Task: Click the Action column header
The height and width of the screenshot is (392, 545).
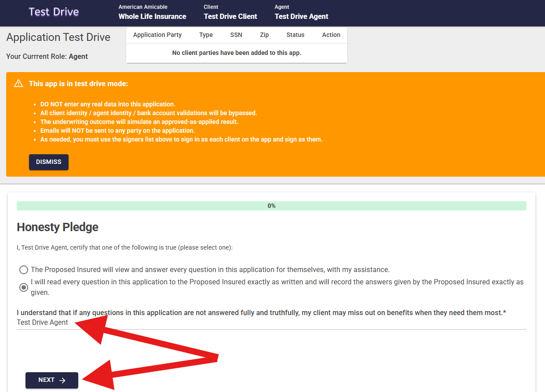Action: click(x=331, y=35)
